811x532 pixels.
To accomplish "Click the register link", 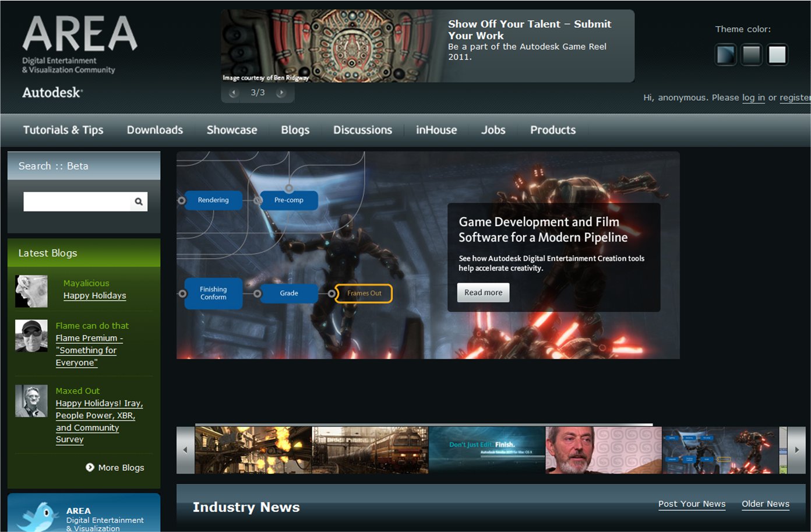I will point(795,98).
